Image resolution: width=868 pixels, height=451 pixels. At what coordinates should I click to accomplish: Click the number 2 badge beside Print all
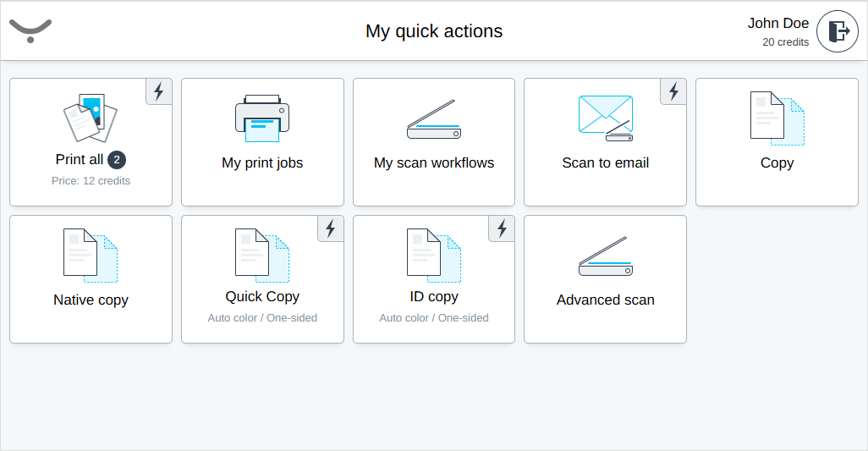(117, 160)
